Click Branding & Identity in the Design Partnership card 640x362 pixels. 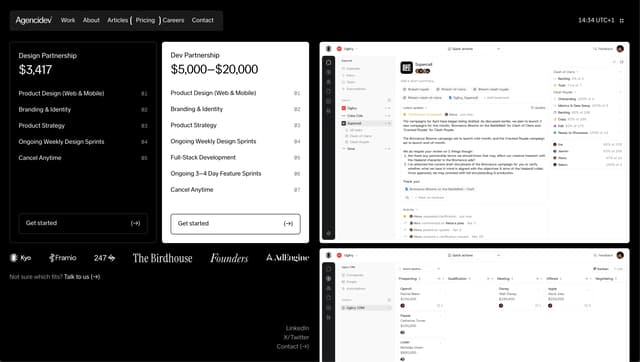click(x=44, y=109)
